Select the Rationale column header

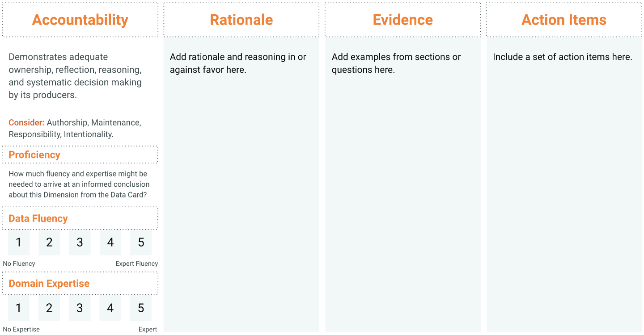tap(241, 20)
